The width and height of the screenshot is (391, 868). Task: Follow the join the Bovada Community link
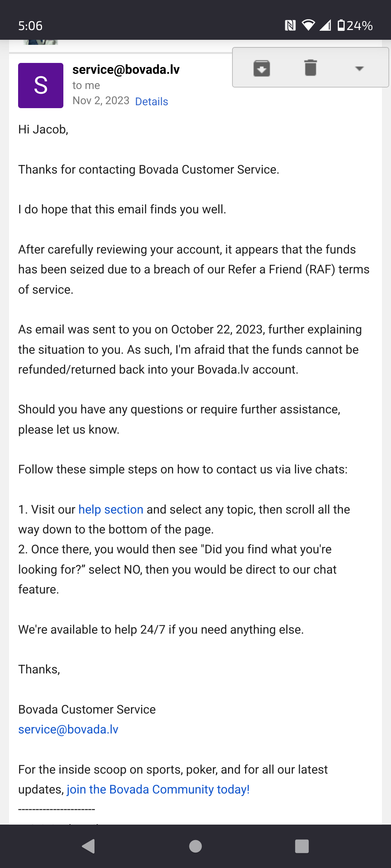158,789
